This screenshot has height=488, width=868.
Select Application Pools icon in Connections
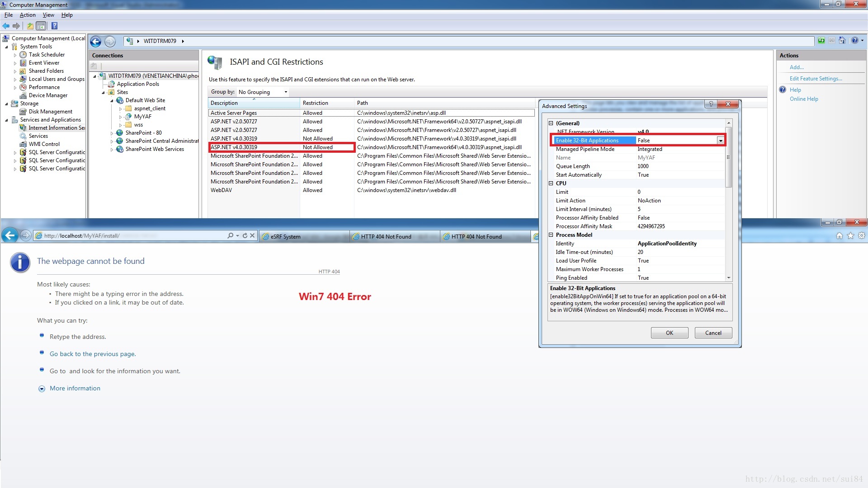(111, 84)
